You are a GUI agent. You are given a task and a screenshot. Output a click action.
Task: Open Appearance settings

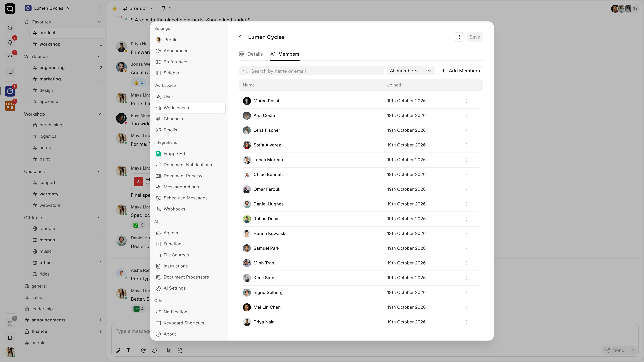[x=189, y=51]
